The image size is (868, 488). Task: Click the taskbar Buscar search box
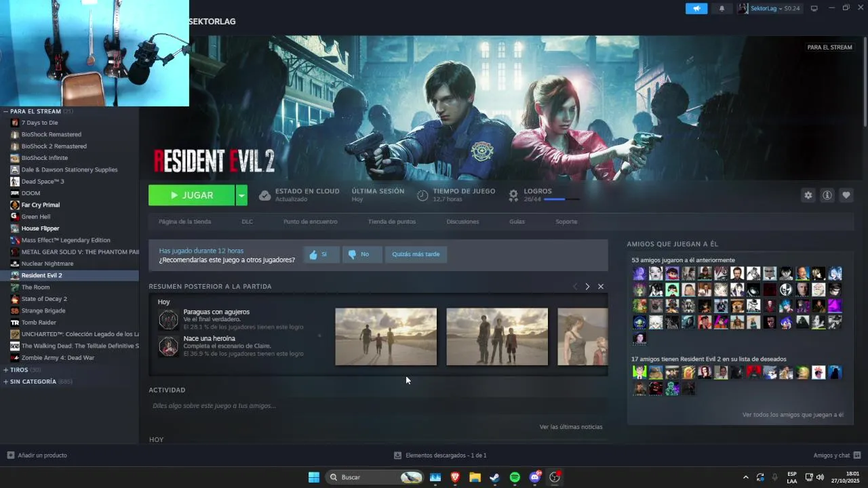tap(374, 477)
